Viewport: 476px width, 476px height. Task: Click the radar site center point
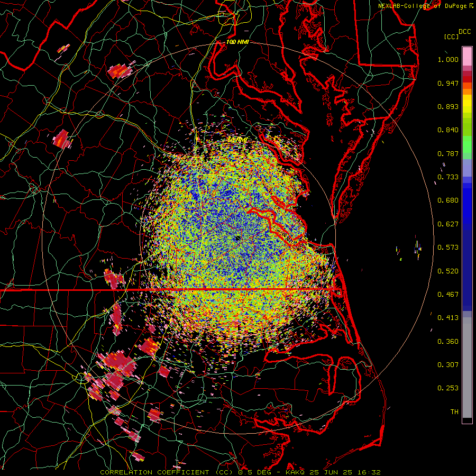click(237, 239)
